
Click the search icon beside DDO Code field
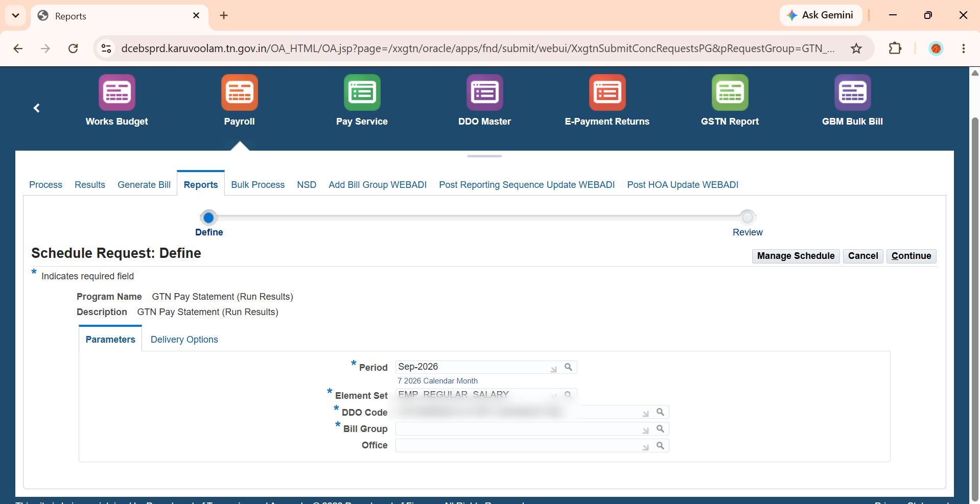pos(660,412)
